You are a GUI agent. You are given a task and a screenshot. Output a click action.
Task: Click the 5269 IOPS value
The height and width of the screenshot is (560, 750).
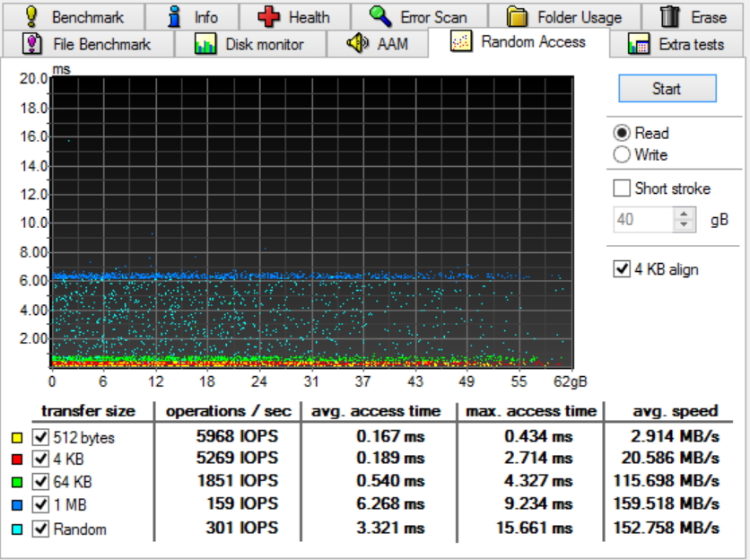(237, 458)
